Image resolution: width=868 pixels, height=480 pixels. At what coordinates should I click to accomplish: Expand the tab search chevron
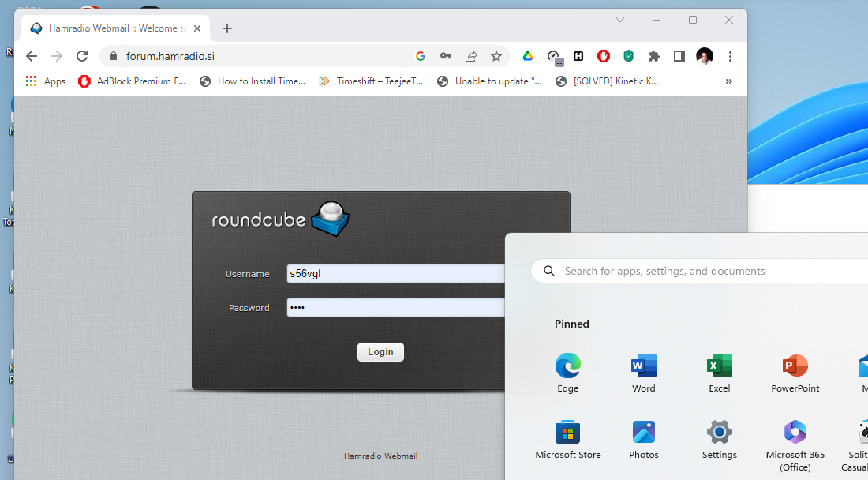tap(620, 20)
